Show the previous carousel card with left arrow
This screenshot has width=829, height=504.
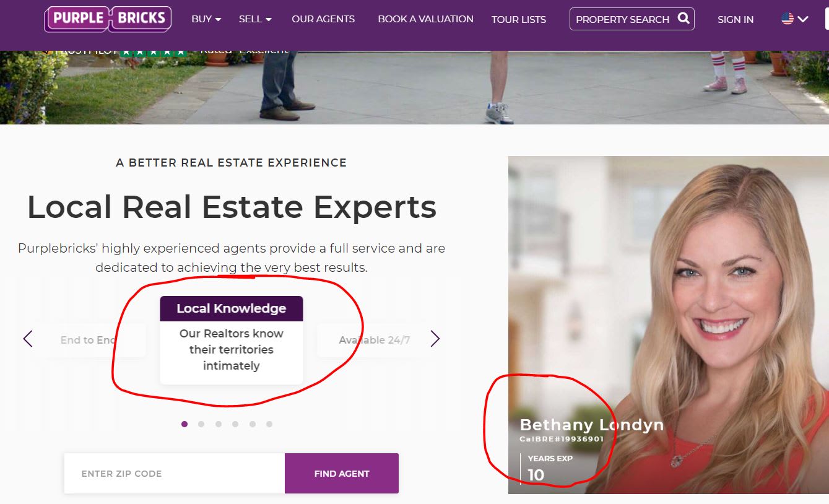point(28,339)
